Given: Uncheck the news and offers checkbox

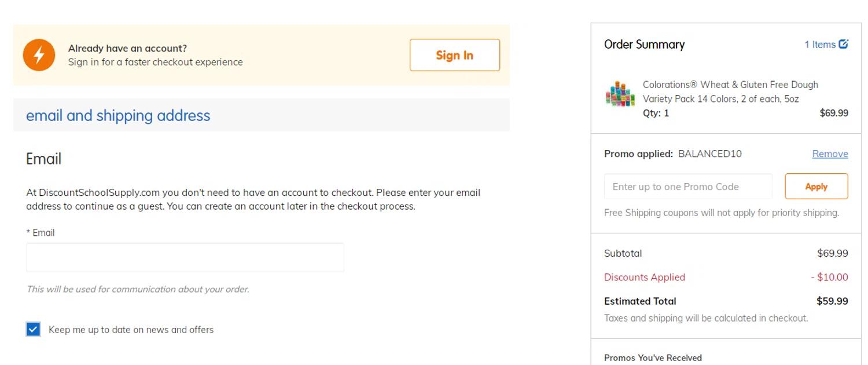Looking at the screenshot, I should point(34,330).
